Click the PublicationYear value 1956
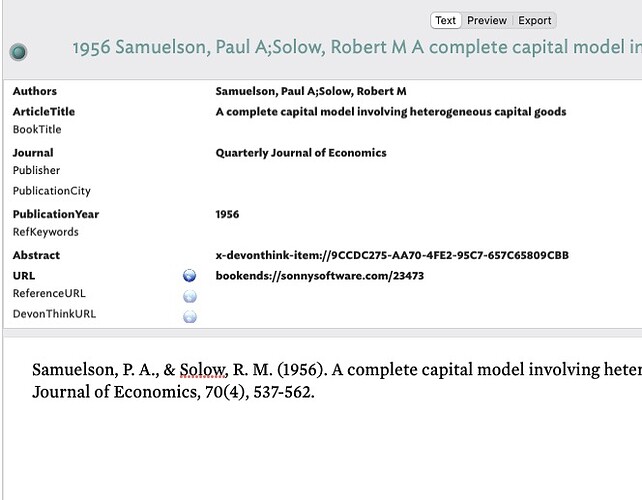 point(227,214)
